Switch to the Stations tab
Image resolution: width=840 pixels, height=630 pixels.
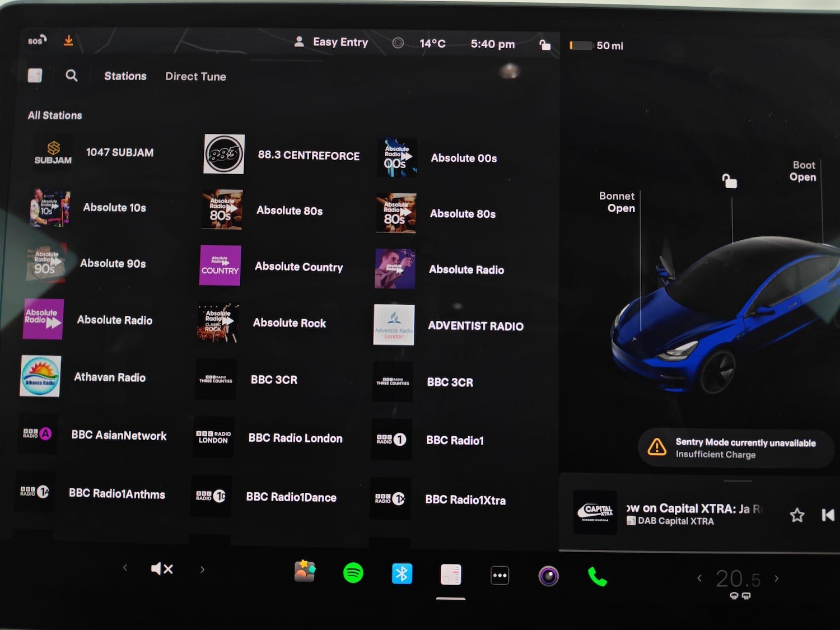(125, 76)
